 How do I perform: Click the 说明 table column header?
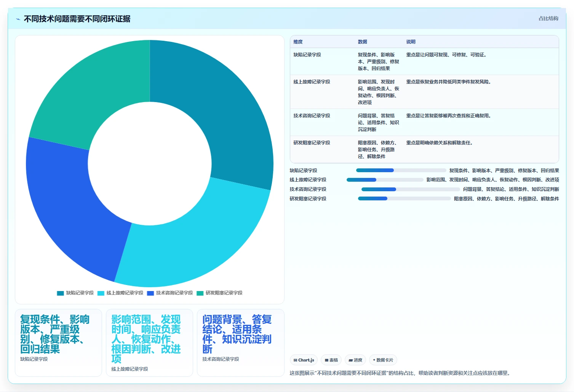tap(411, 42)
